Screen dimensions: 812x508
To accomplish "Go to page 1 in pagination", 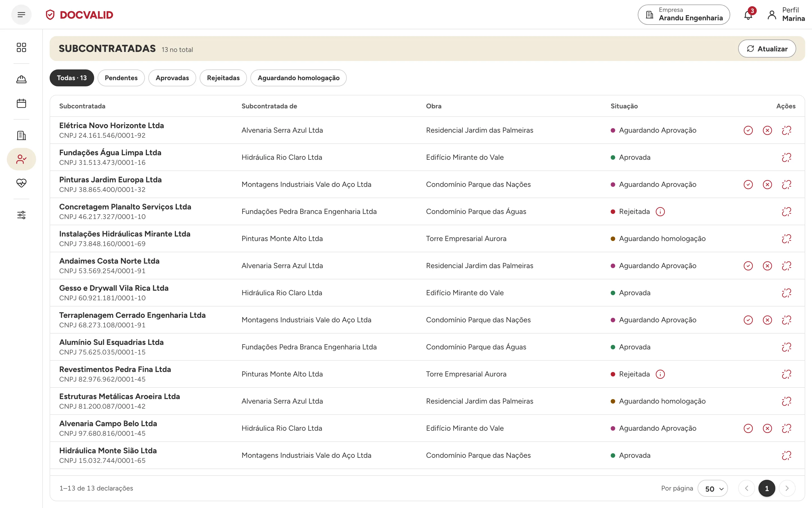I will click(767, 489).
